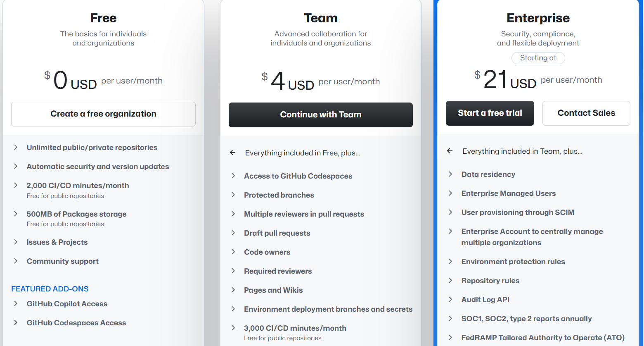Click the Data residency chevron icon
This screenshot has width=644, height=346.
click(x=450, y=174)
